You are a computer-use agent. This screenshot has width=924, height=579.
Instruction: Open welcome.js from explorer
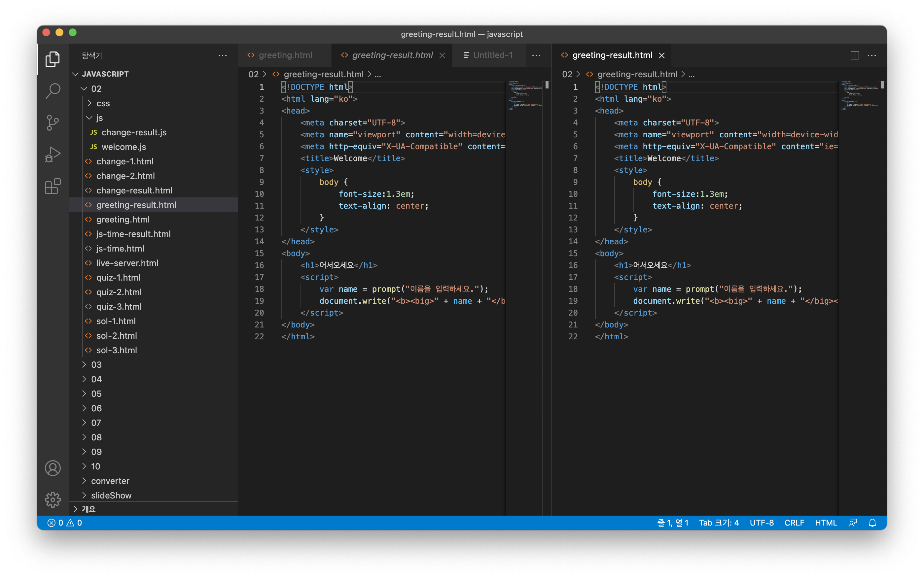[x=124, y=147]
